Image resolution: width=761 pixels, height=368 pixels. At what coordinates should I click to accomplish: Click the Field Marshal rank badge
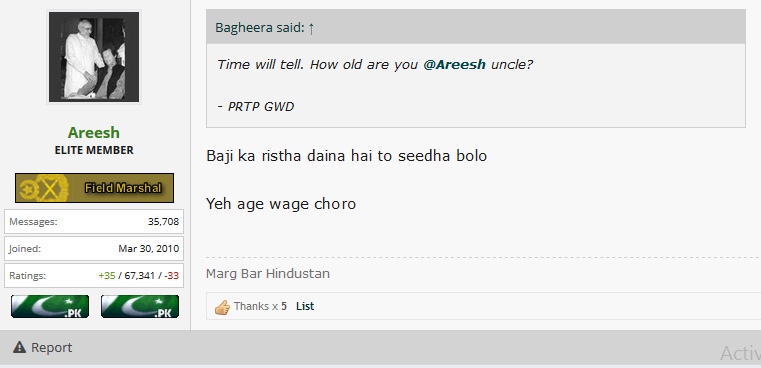94,188
